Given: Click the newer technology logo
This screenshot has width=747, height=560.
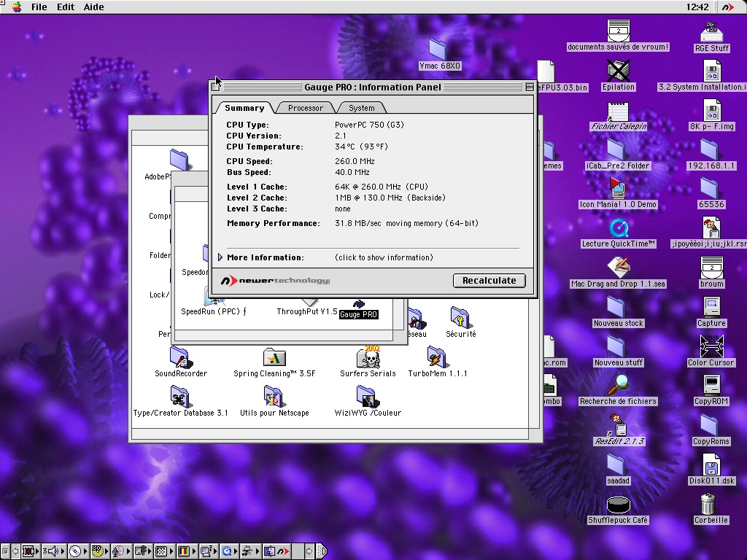Looking at the screenshot, I should (x=275, y=281).
